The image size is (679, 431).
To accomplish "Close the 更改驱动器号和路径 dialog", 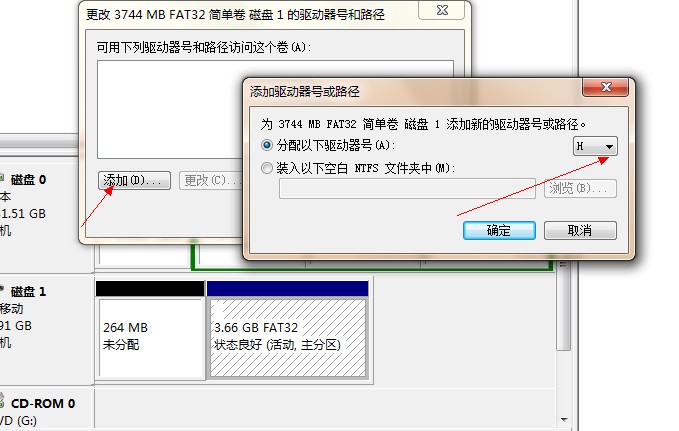I will coord(442,10).
